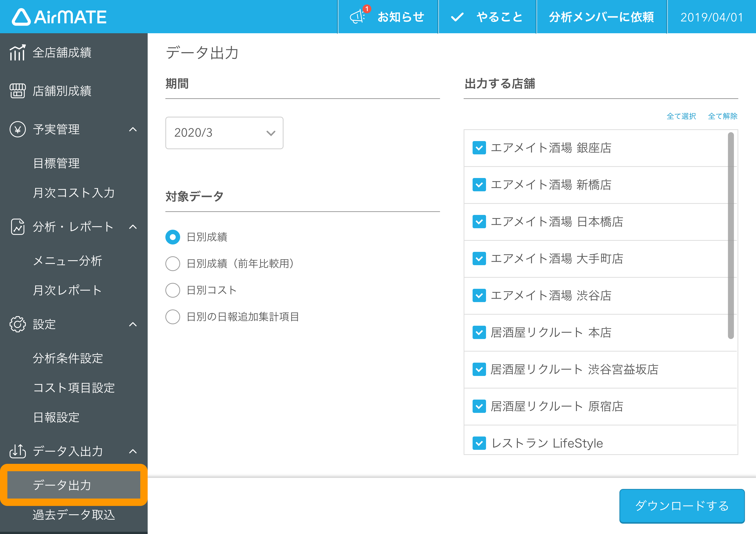Click the 予実管理 yen icon
This screenshot has height=534, width=756.
(17, 129)
